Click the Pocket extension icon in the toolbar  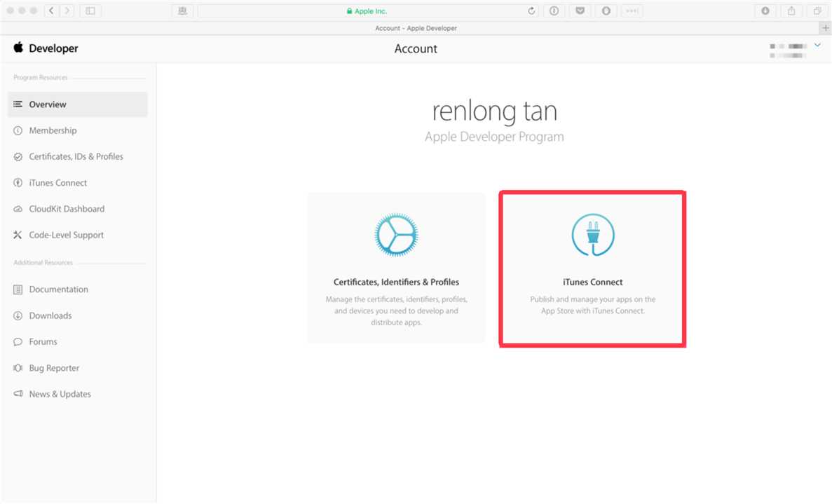(580, 11)
